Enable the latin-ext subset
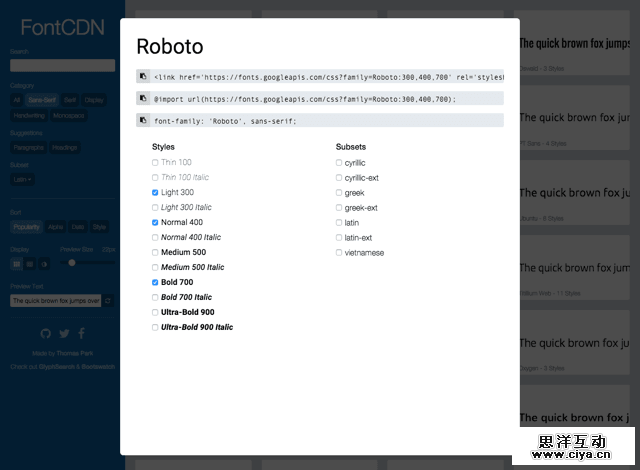Screen dimensions: 640x470 (x=339, y=237)
